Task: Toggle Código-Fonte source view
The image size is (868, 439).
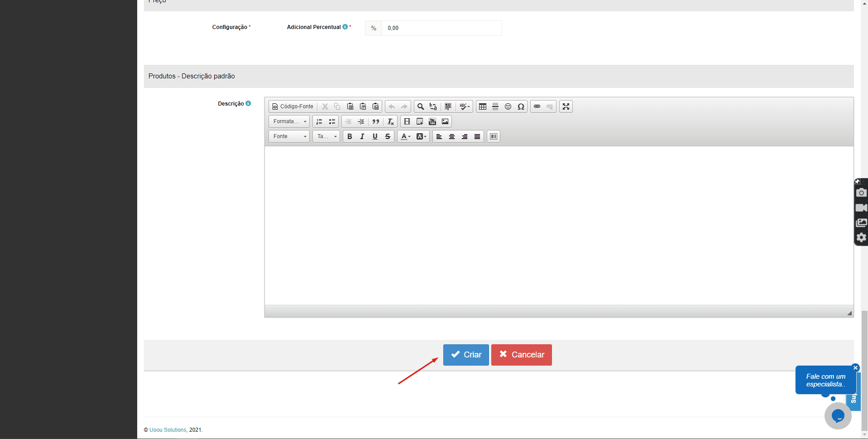Action: pos(293,106)
